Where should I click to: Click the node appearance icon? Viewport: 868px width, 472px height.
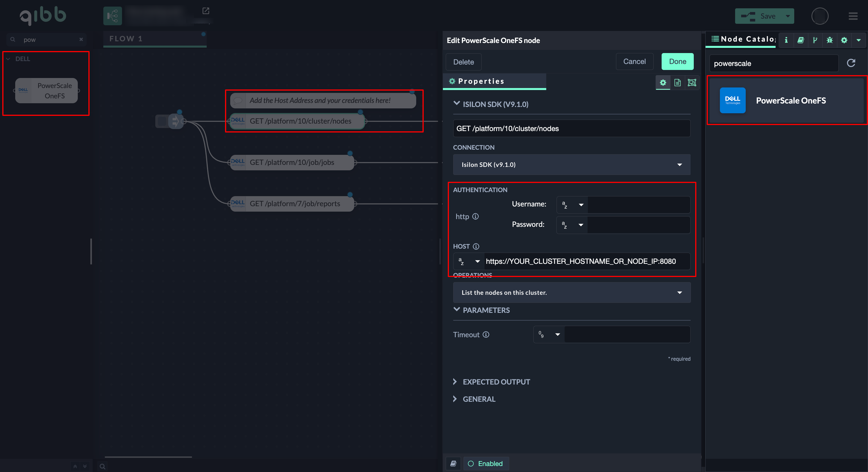[x=692, y=83]
